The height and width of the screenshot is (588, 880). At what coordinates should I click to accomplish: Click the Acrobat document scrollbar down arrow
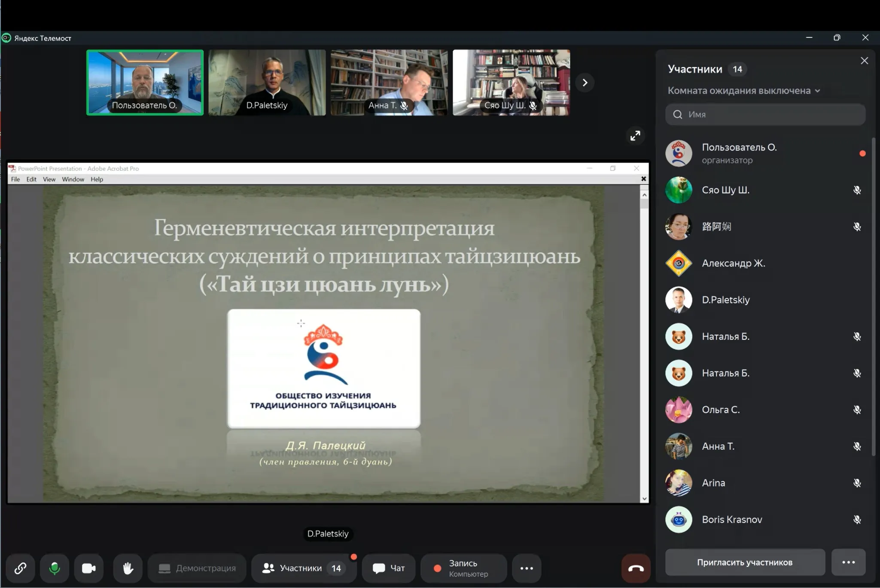click(x=644, y=499)
